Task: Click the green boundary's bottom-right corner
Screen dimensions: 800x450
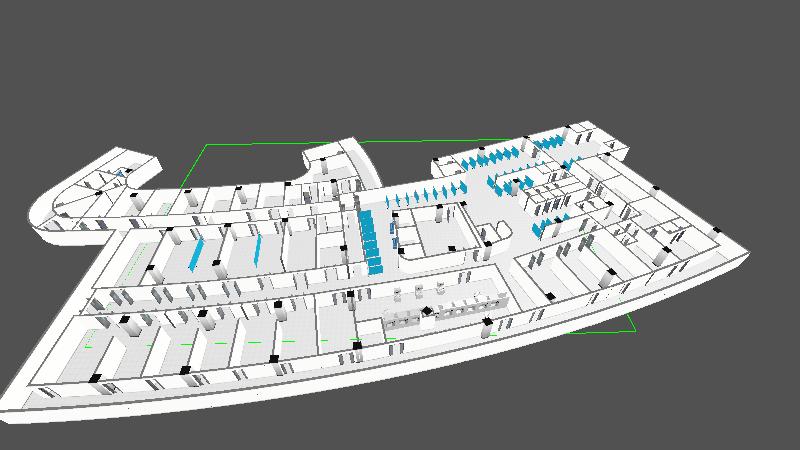Action: [x=635, y=329]
